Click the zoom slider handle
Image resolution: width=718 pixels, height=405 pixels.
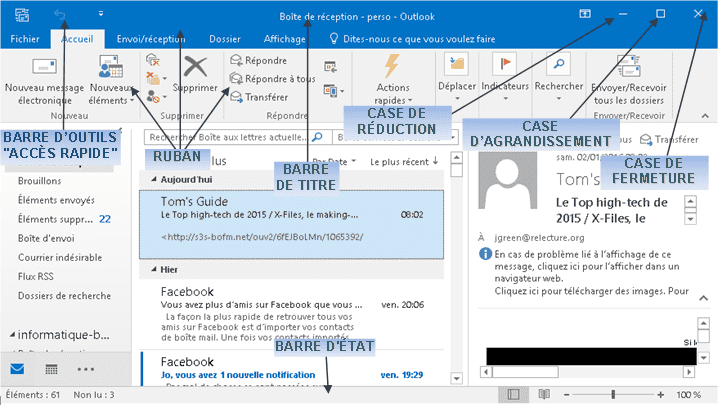point(613,394)
